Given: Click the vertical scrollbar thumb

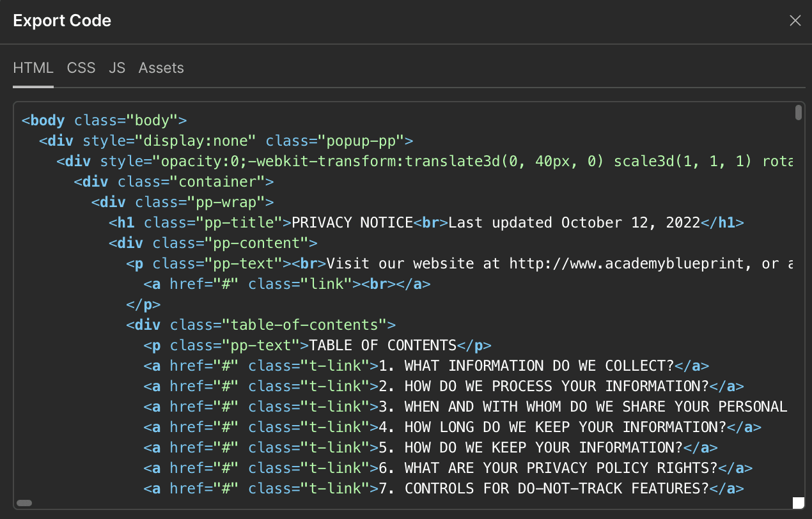Looking at the screenshot, I should (799, 112).
